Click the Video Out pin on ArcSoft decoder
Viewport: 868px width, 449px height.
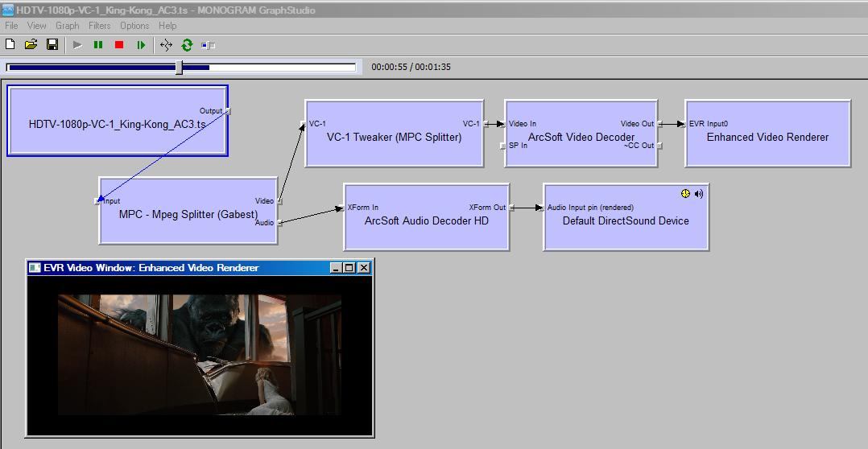[x=659, y=124]
